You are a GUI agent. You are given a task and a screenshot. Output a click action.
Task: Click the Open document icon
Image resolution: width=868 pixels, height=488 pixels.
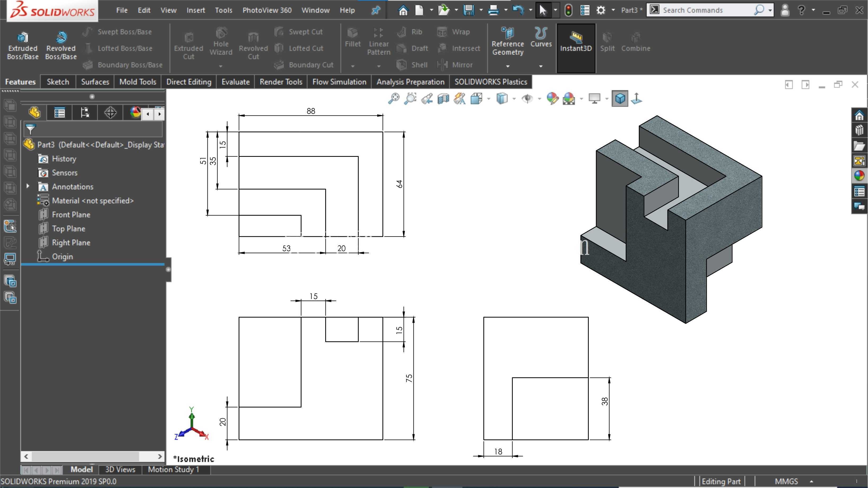tap(443, 10)
